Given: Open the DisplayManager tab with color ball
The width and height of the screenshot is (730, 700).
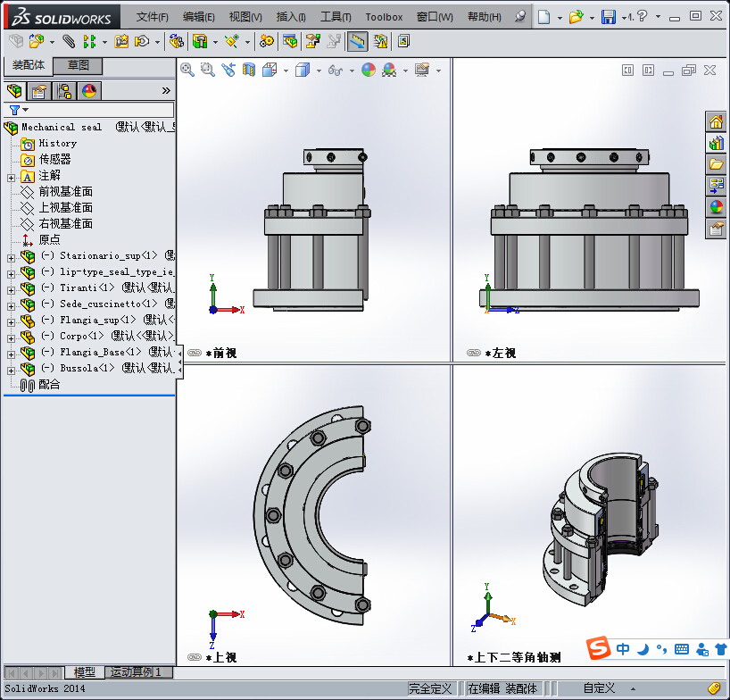Looking at the screenshot, I should click(x=89, y=91).
